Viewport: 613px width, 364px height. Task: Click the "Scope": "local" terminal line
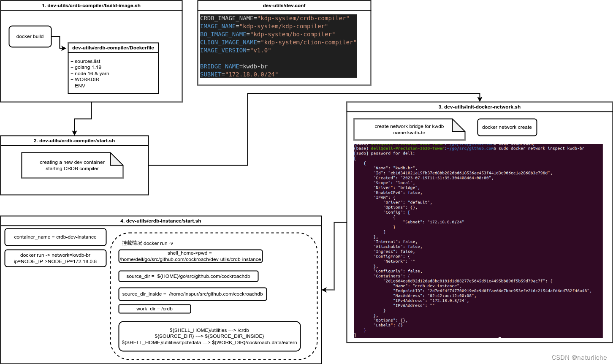point(393,183)
